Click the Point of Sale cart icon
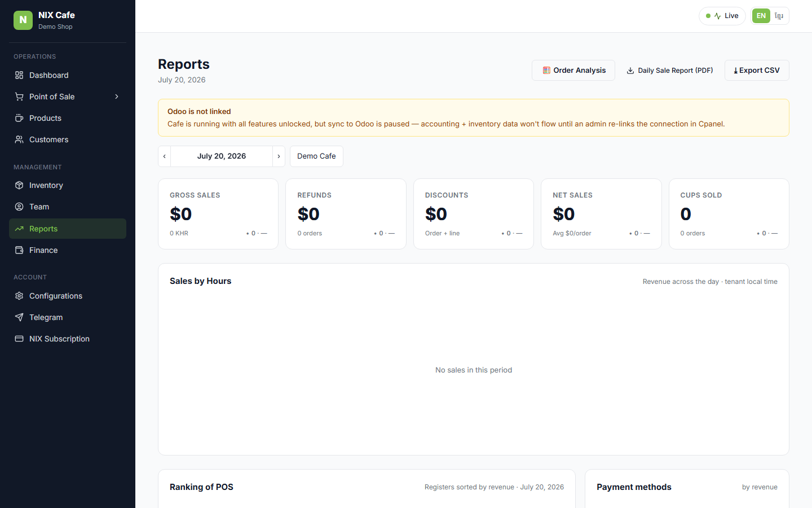Image resolution: width=812 pixels, height=508 pixels. 19,97
